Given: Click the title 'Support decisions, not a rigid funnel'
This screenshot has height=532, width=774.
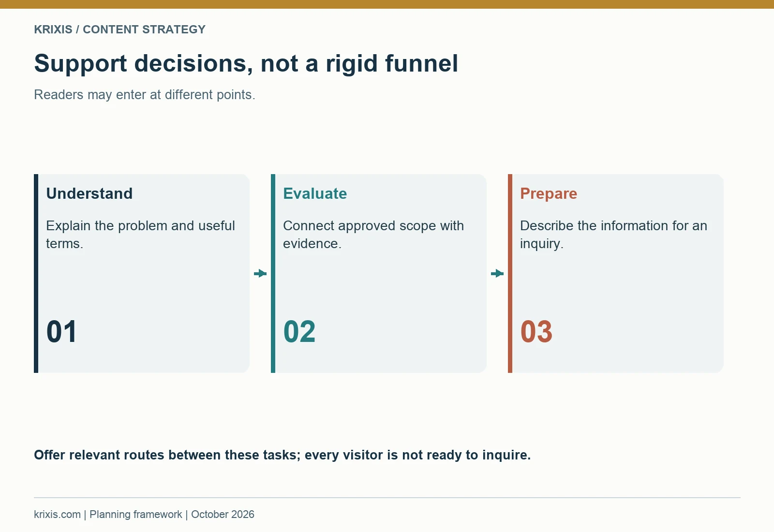Looking at the screenshot, I should point(246,63).
